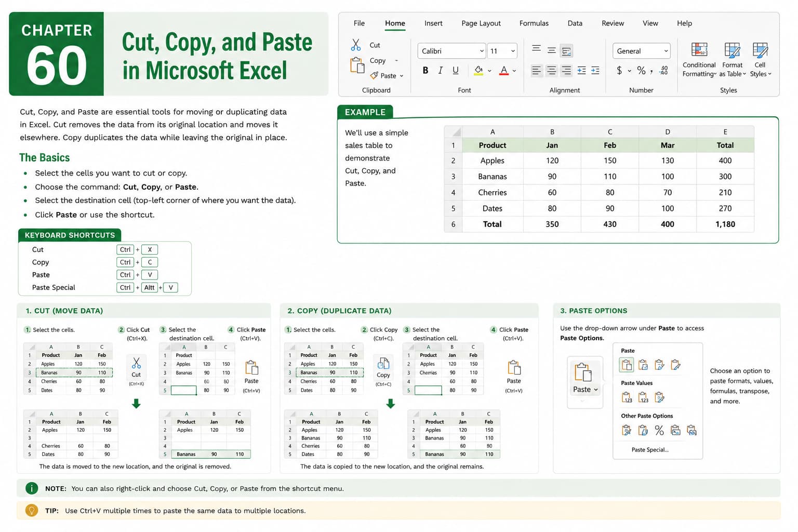Click the brush icon under Paste Values
Image resolution: width=798 pixels, height=532 pixels.
[x=659, y=397]
